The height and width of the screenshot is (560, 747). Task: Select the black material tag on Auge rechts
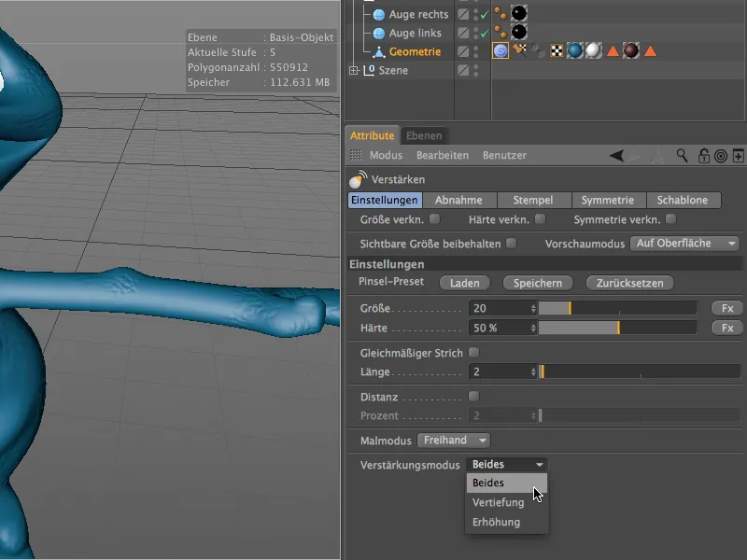click(x=519, y=13)
